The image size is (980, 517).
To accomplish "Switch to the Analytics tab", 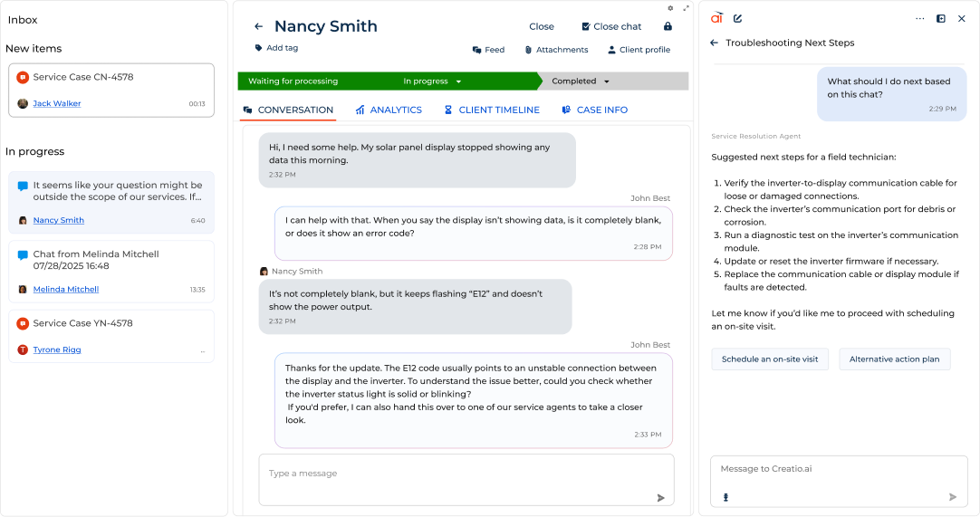I will [x=389, y=110].
